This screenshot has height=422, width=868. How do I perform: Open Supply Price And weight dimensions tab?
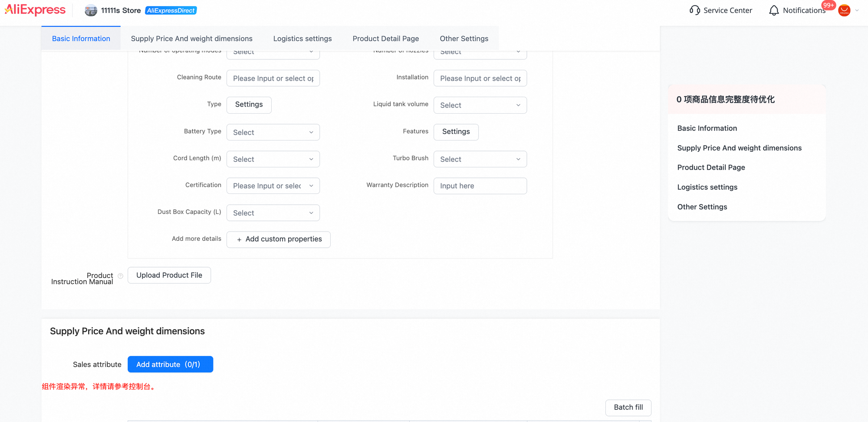192,39
